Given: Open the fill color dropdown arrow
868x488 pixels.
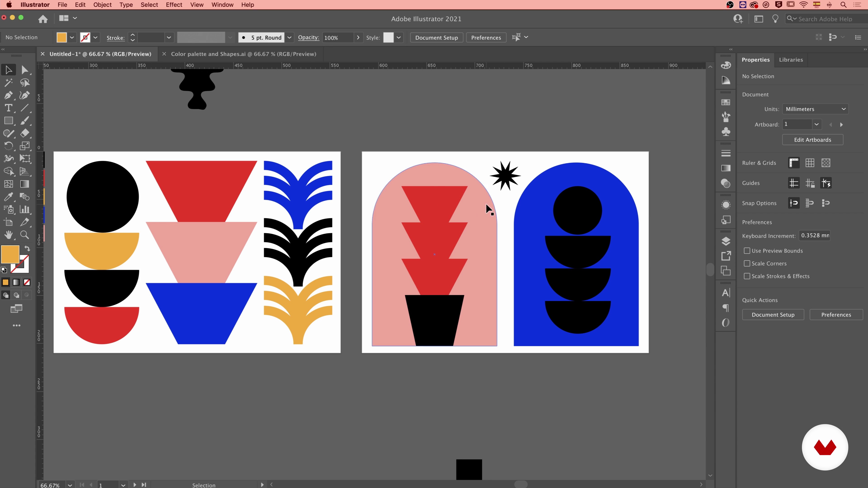Looking at the screenshot, I should (x=72, y=37).
